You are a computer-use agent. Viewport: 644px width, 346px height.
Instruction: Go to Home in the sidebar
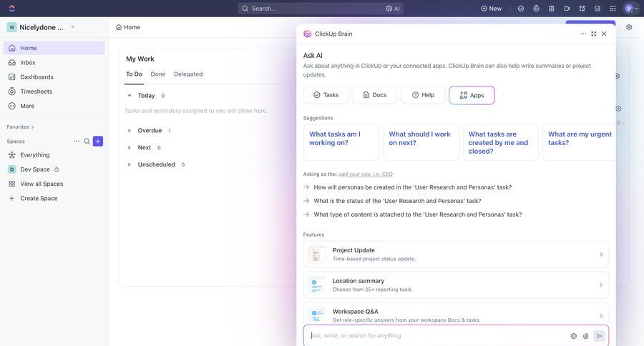point(54,48)
